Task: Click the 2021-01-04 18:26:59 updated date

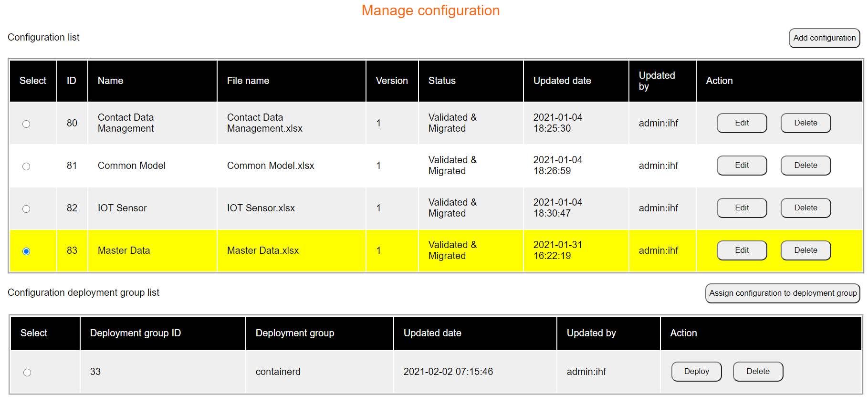Action: pos(576,166)
